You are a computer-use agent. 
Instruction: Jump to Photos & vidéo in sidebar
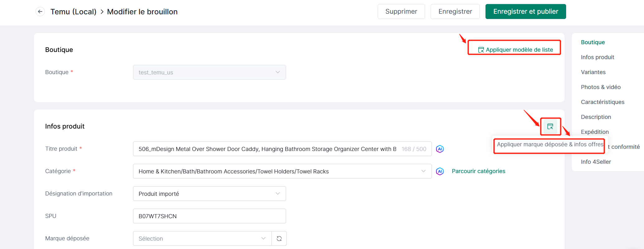[600, 87]
